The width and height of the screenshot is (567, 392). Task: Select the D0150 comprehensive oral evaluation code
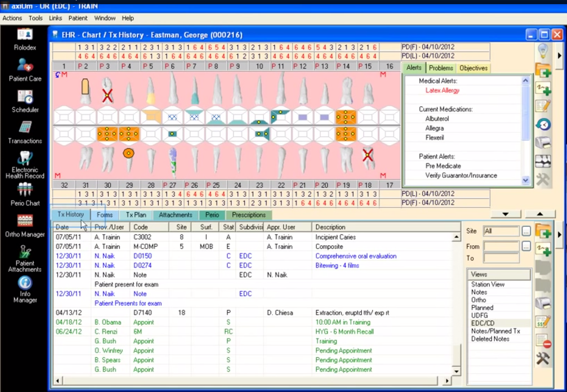[x=142, y=256]
